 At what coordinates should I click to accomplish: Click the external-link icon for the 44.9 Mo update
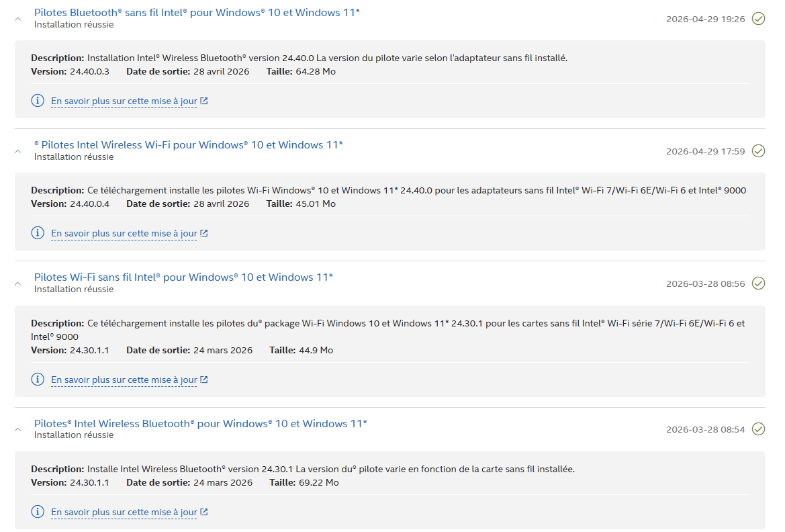(x=203, y=380)
